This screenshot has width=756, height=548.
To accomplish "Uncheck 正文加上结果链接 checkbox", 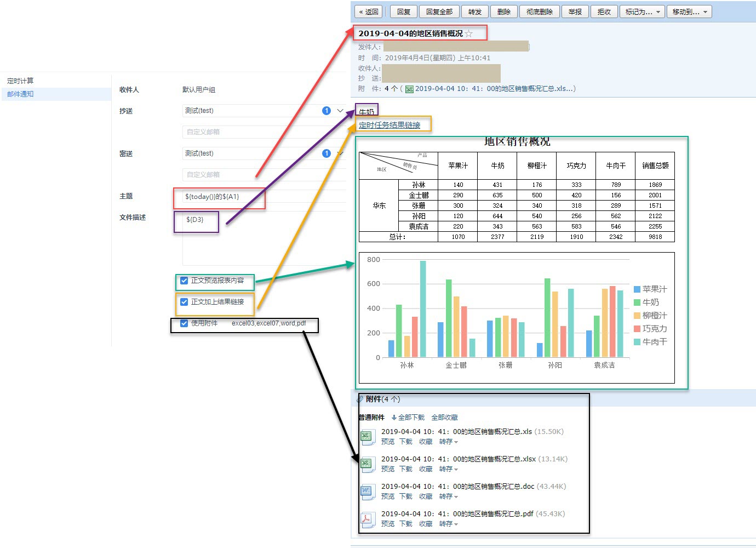I will coord(184,302).
